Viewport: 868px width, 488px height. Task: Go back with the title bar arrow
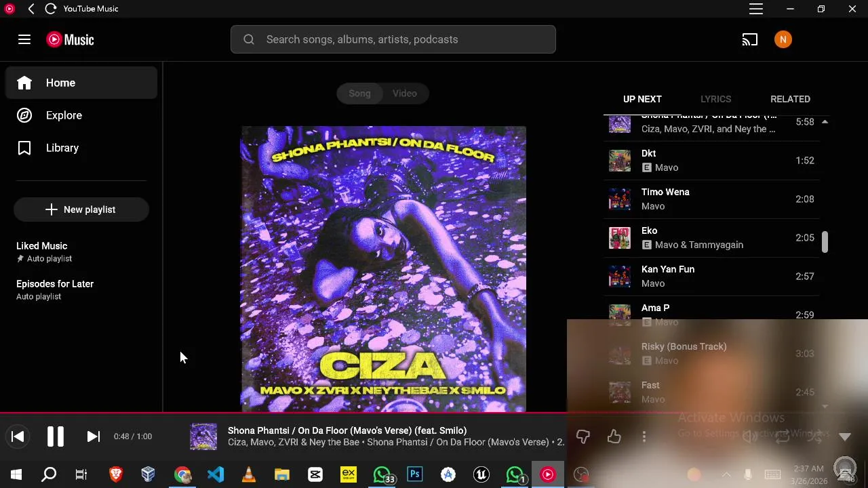[x=31, y=9]
